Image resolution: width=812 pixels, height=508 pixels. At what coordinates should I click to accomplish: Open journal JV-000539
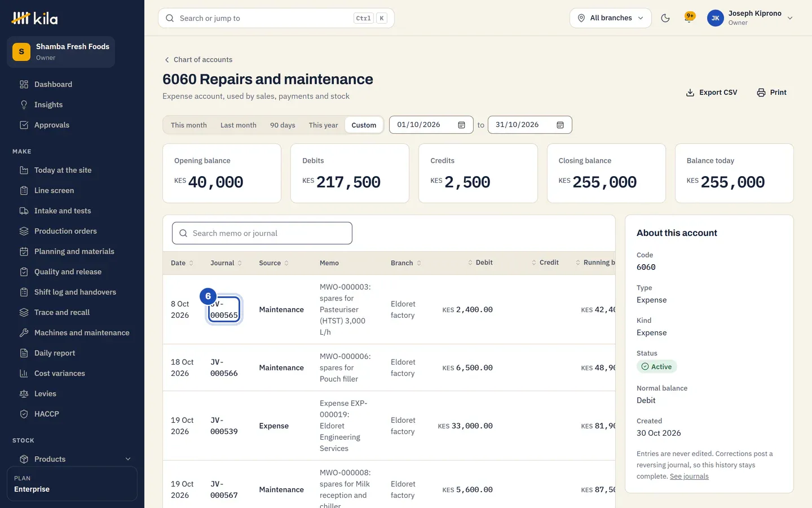click(224, 426)
